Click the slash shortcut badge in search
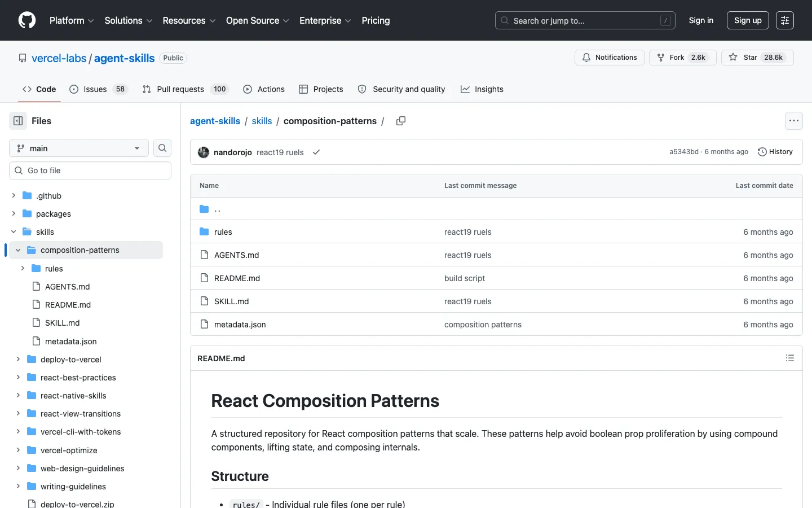The image size is (812, 508). [665, 20]
